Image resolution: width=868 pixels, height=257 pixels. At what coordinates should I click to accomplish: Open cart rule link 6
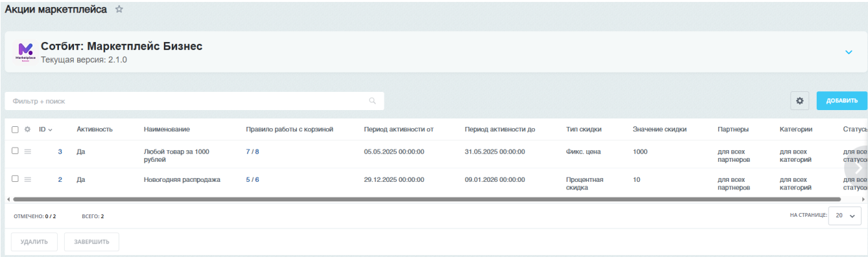pyautogui.click(x=257, y=180)
